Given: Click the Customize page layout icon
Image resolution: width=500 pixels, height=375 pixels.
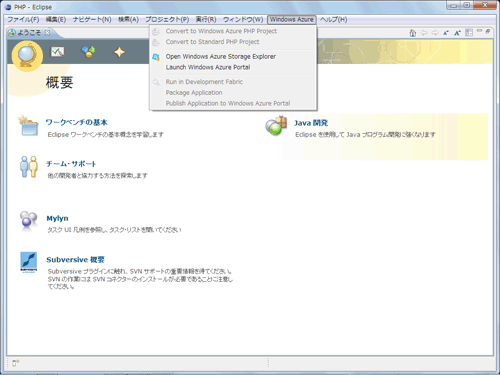Looking at the screenshot, I should pyautogui.click(x=469, y=33).
